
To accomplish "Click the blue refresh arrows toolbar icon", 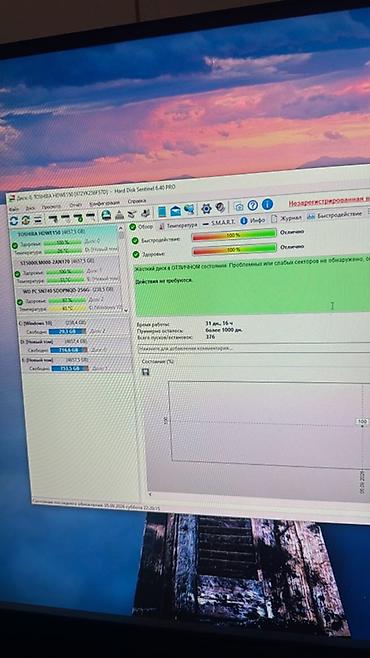I will click(14, 220).
